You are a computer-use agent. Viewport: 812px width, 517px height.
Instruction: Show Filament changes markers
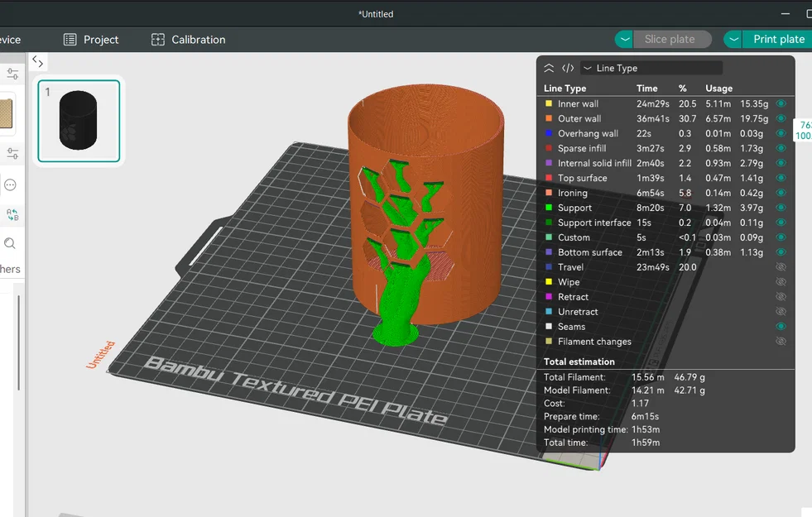tap(781, 342)
